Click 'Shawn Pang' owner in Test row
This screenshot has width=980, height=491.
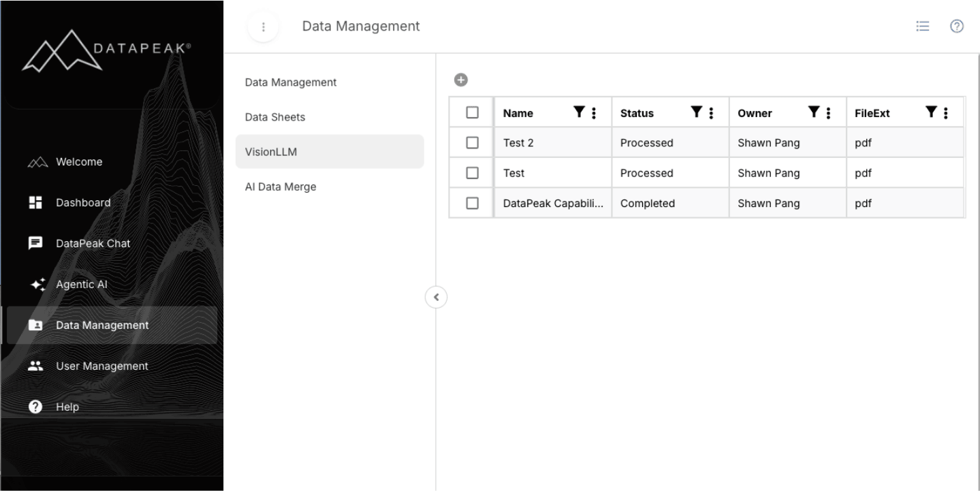point(787,172)
